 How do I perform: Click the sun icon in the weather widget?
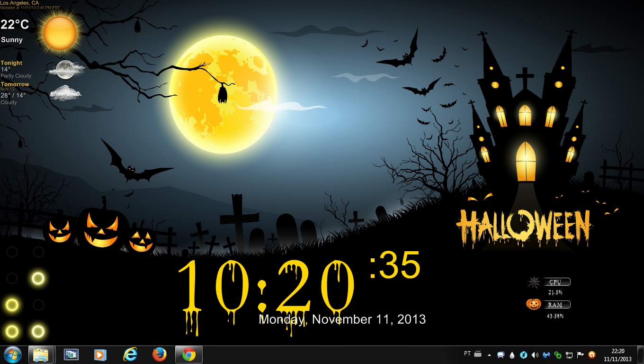click(60, 33)
